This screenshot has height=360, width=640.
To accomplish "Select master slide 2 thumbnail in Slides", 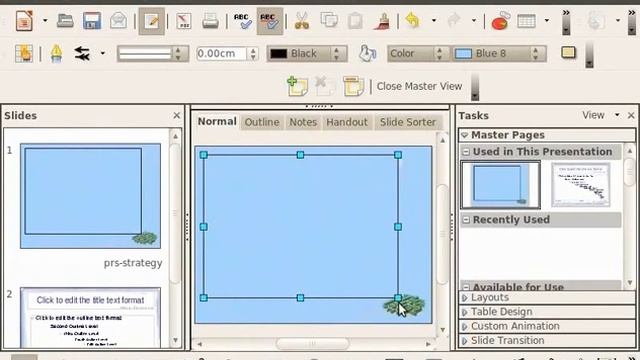I will pos(90,318).
